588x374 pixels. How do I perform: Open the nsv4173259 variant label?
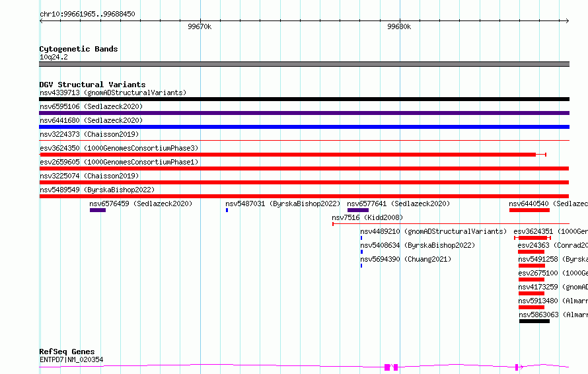[553, 287]
